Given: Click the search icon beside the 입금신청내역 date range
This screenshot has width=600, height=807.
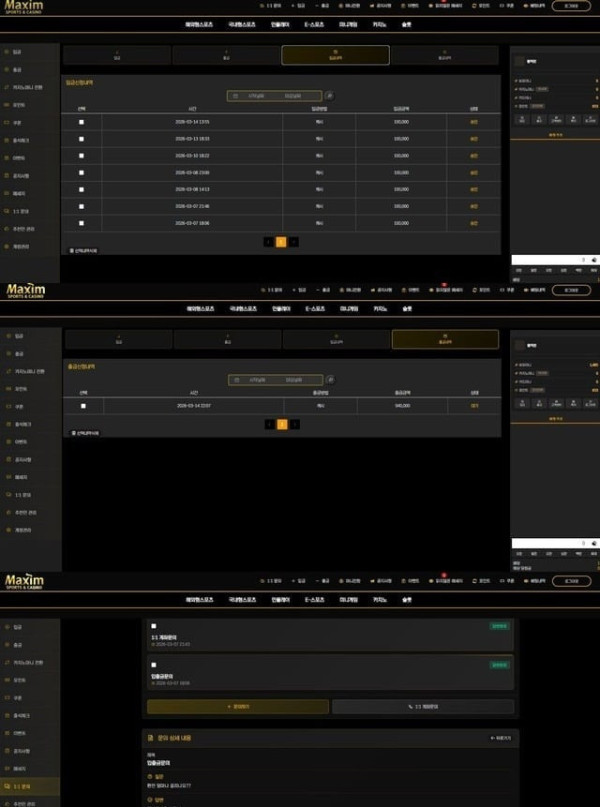Looking at the screenshot, I should pos(330,96).
